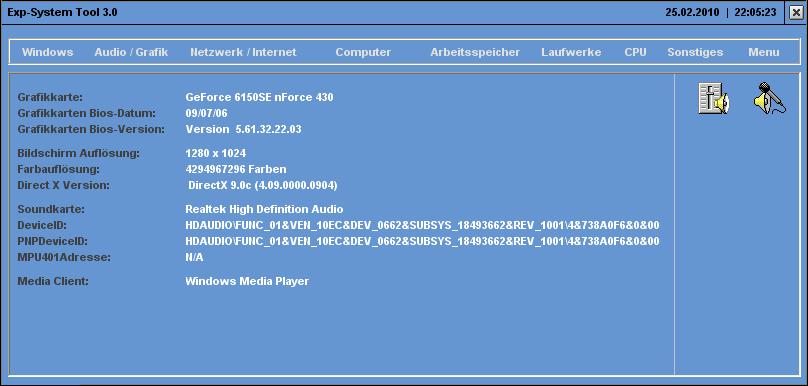This screenshot has width=808, height=386.
Task: Click the Bildschirm Auflösung label
Action: [78, 153]
